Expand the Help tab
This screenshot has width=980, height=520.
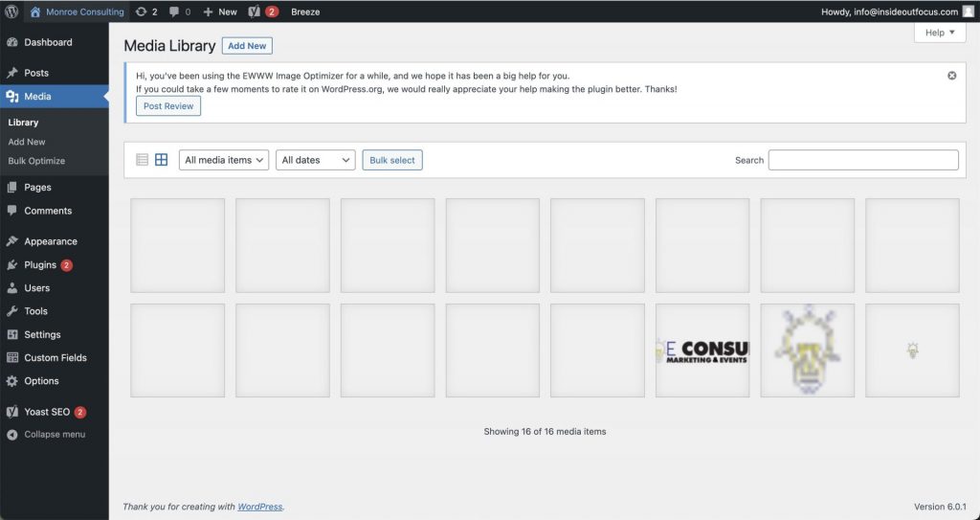pos(940,33)
